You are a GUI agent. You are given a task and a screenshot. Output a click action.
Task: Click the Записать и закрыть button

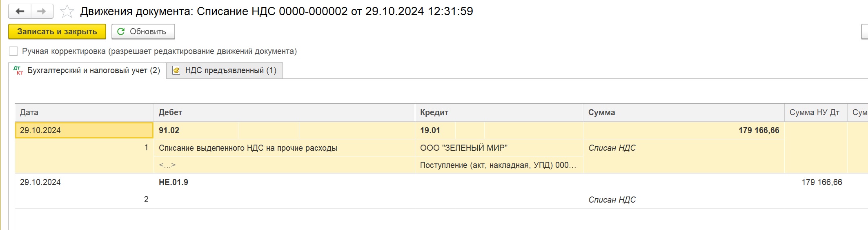(57, 31)
